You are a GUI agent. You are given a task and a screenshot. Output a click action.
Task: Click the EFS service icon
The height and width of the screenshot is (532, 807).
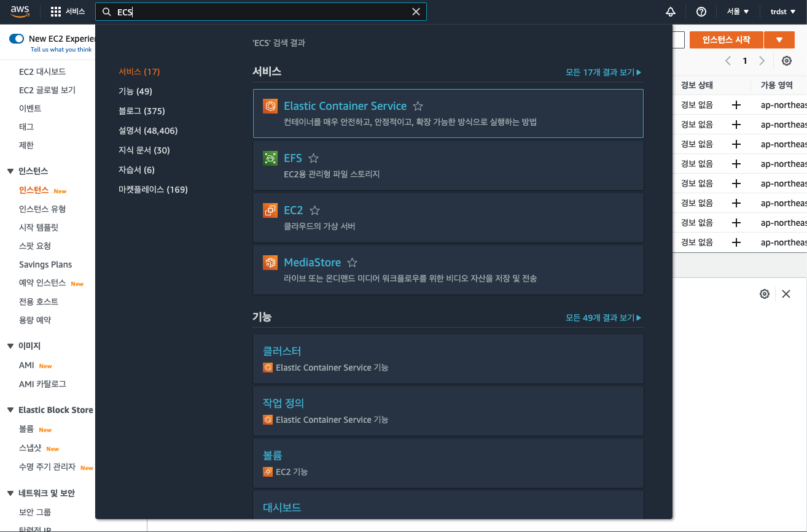270,158
